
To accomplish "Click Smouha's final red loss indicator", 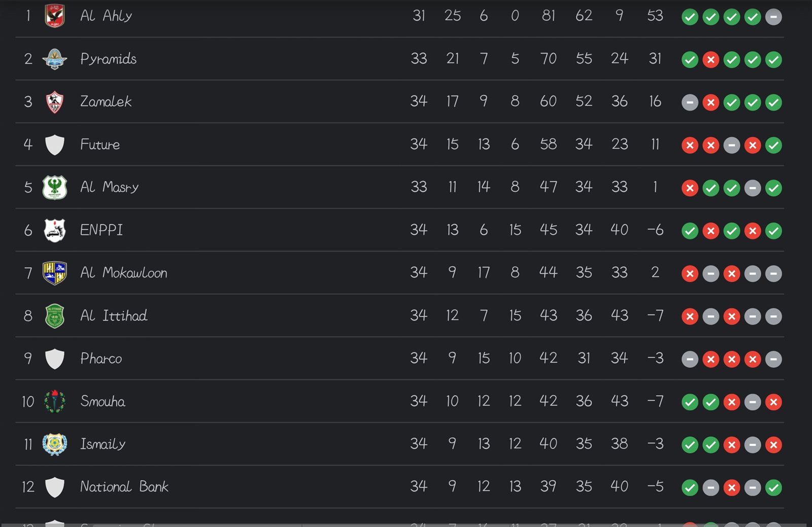I will click(x=773, y=402).
